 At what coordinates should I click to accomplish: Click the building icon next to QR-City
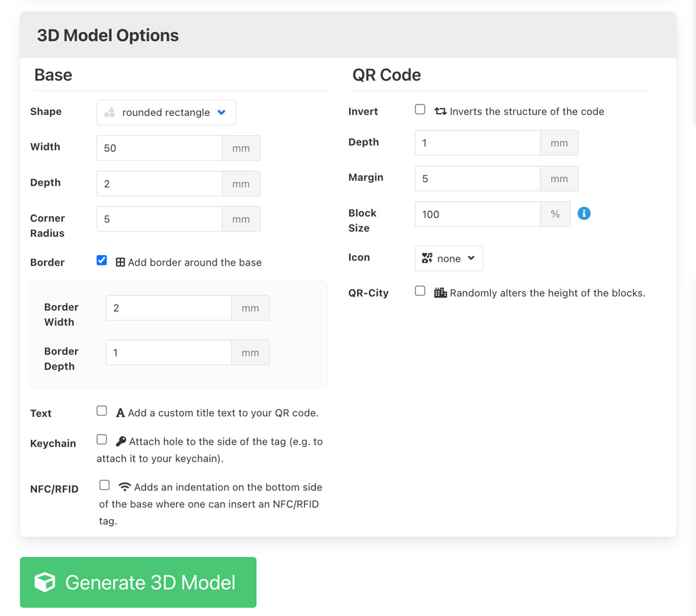440,293
